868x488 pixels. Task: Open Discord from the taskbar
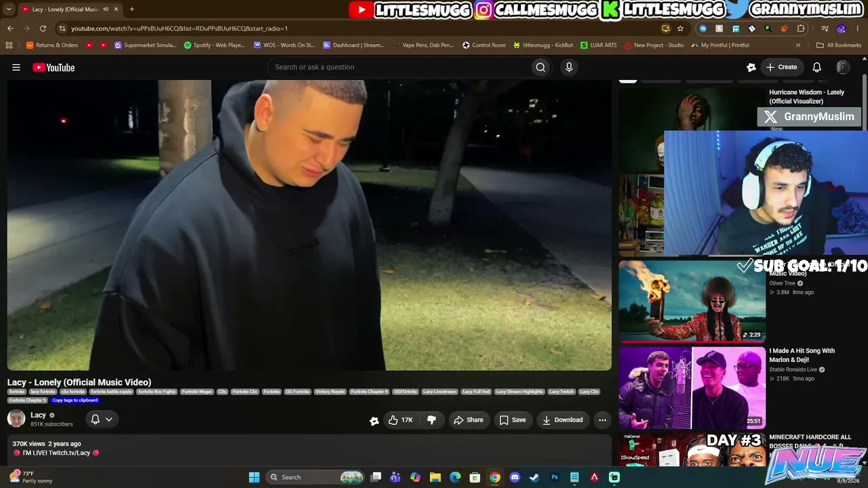click(515, 477)
